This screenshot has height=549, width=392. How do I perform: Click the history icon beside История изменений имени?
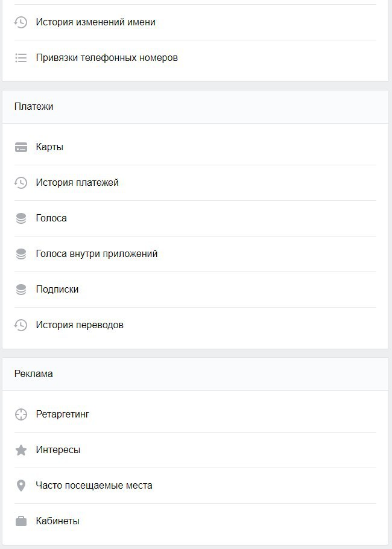[x=21, y=22]
